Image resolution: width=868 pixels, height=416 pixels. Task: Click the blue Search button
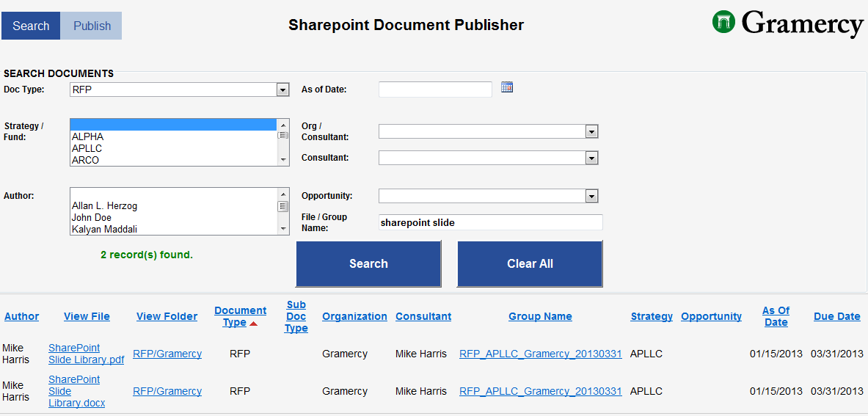coord(368,264)
